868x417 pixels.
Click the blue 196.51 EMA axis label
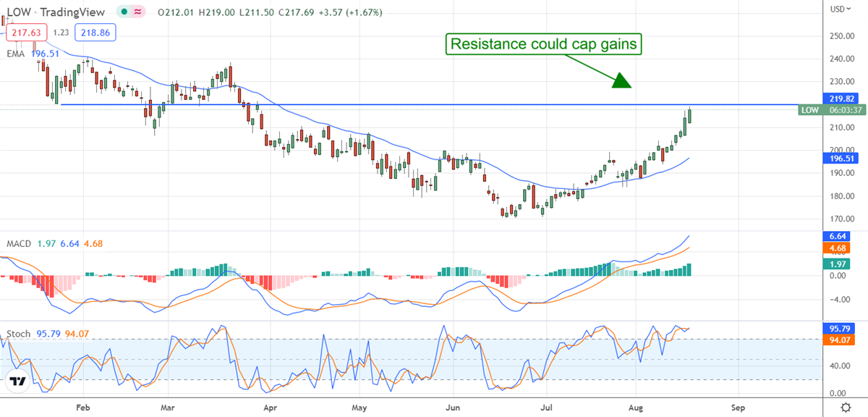(x=839, y=157)
